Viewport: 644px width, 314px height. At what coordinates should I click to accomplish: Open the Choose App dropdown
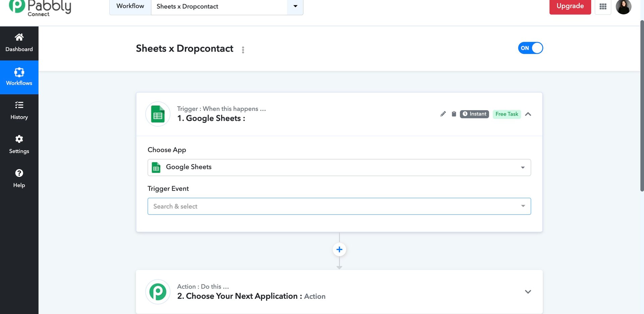(339, 167)
